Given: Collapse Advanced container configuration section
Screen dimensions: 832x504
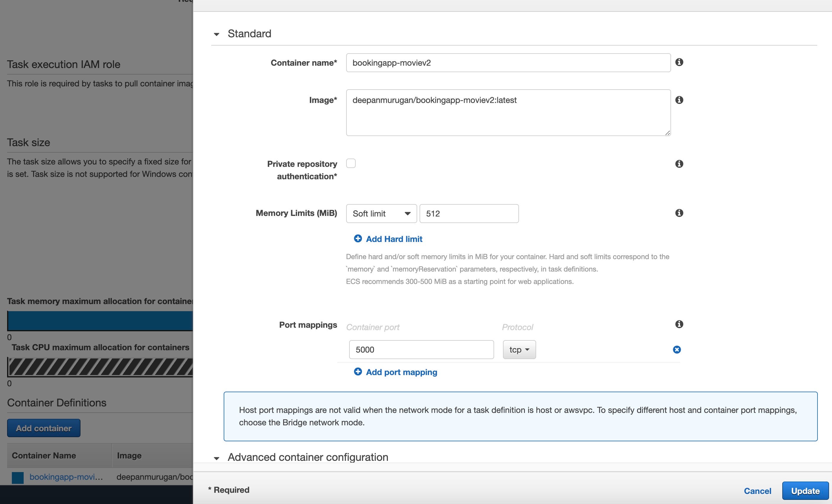Looking at the screenshot, I should pyautogui.click(x=217, y=458).
